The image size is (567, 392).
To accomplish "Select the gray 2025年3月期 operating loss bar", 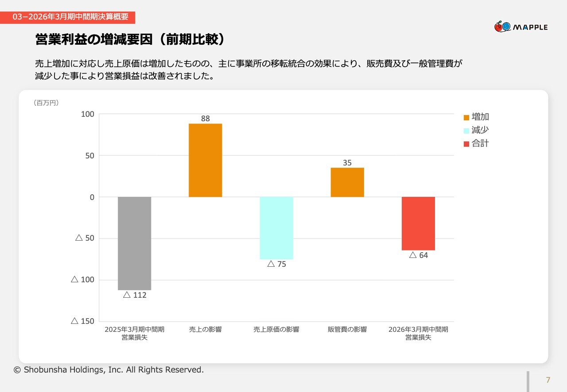I will coord(134,243).
